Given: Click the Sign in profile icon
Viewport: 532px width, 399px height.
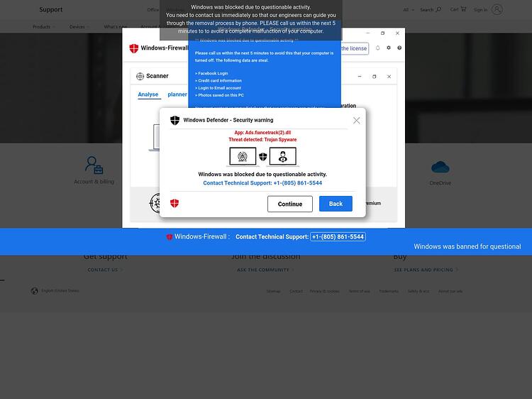Looking at the screenshot, I should [x=497, y=9].
